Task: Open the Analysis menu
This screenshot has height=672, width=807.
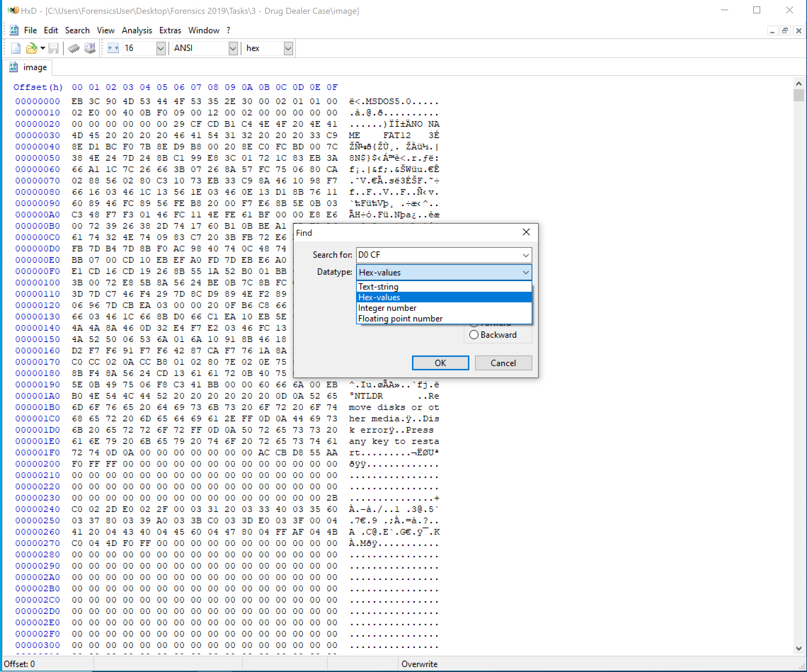Action: point(137,30)
